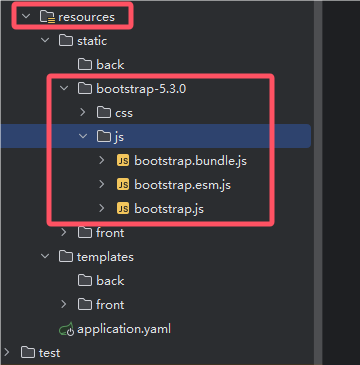360x365 pixels.
Task: Click the bootstrap-5.3.0 folder icon
Action: [85, 89]
